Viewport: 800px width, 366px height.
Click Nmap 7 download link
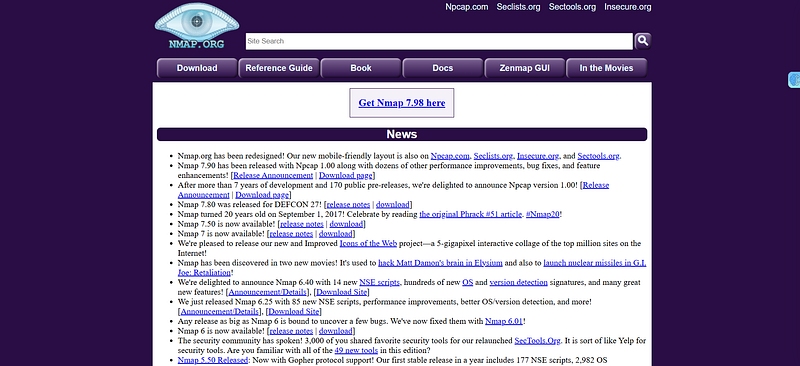point(336,234)
